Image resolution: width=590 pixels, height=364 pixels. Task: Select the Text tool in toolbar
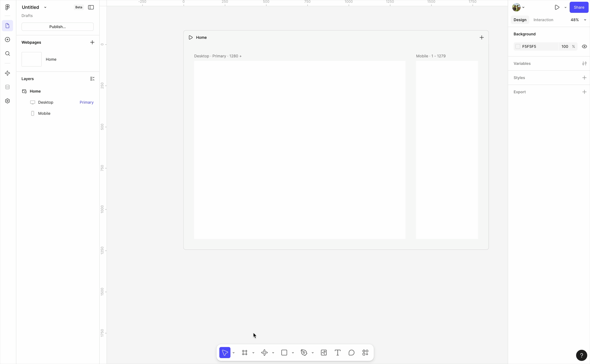coord(337,353)
